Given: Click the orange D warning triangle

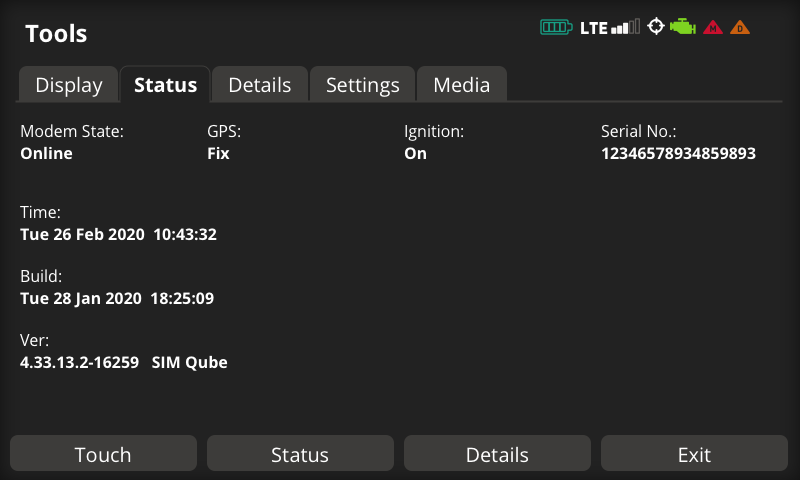Looking at the screenshot, I should (x=740, y=28).
